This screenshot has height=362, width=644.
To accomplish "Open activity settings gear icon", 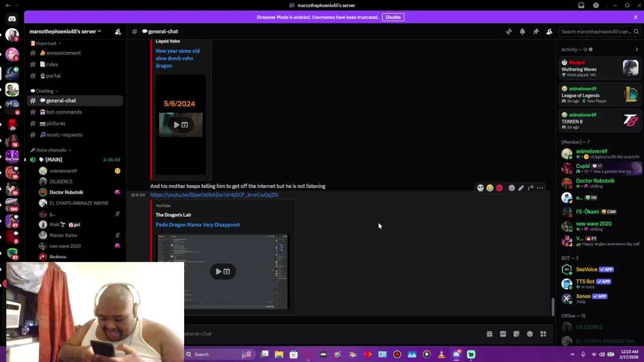I will [591, 49].
